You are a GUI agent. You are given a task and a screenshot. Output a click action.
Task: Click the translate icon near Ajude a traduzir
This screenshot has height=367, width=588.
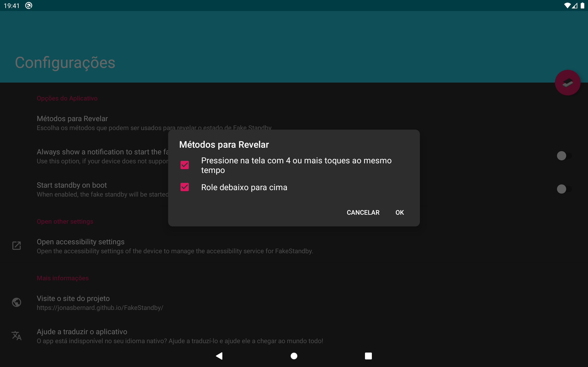(x=17, y=335)
